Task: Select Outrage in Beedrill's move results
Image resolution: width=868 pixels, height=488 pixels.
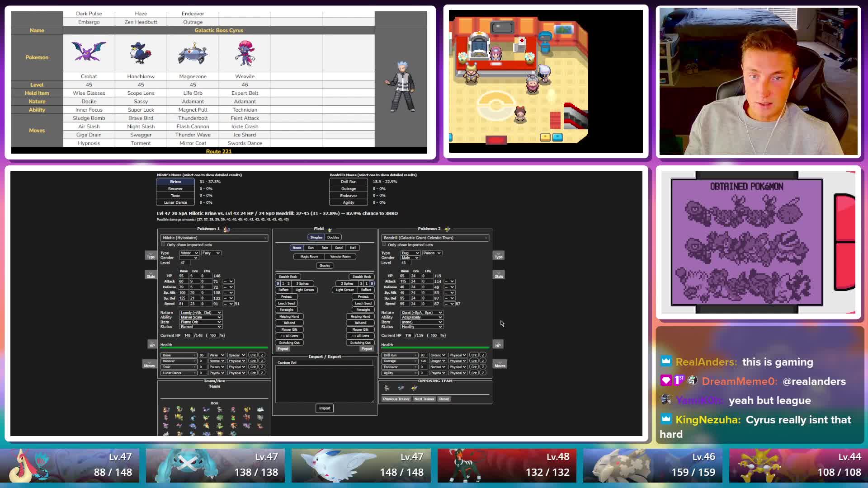Action: coord(349,189)
